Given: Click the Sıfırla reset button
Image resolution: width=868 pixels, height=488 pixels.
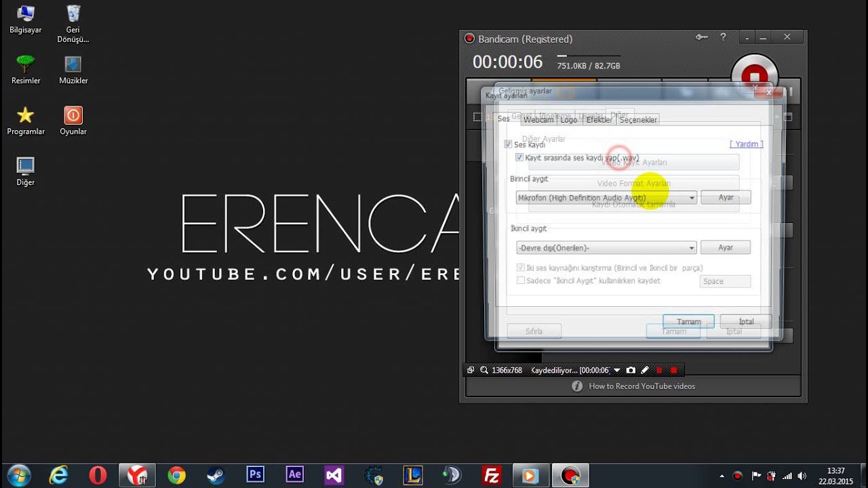Looking at the screenshot, I should 534,331.
